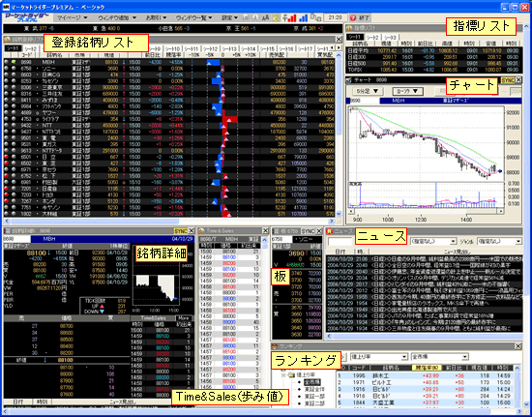Viewport: 532px width, 417px height.
Task: Select ranking row 1995 錦木工
Action: coord(426,375)
